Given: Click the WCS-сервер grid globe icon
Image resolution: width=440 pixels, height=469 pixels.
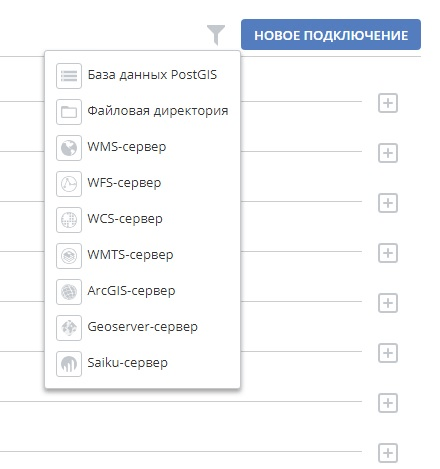Looking at the screenshot, I should pyautogui.click(x=69, y=220).
